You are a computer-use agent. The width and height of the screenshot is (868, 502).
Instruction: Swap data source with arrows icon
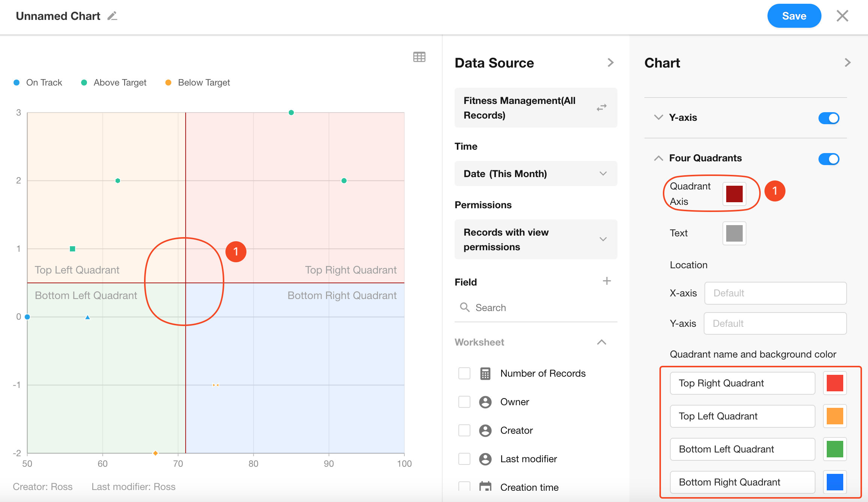602,108
